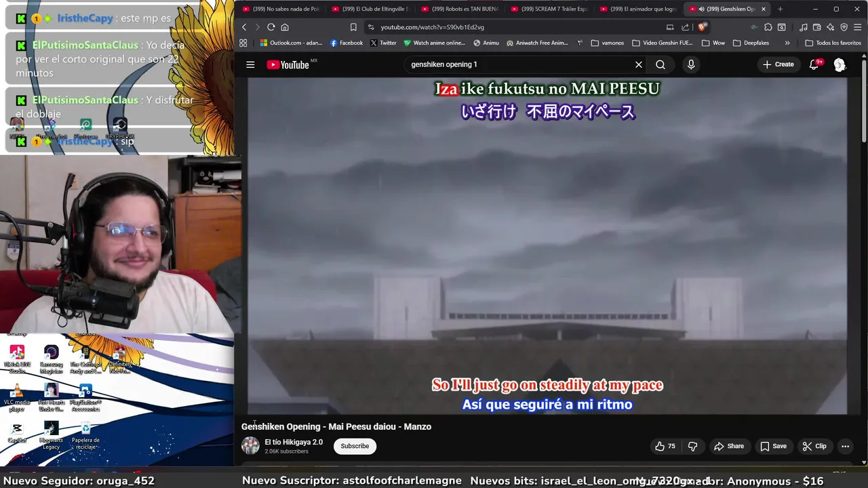Subscribe to El tío Hikigaya 2.0
The width and height of the screenshot is (868, 488).
[x=355, y=446]
